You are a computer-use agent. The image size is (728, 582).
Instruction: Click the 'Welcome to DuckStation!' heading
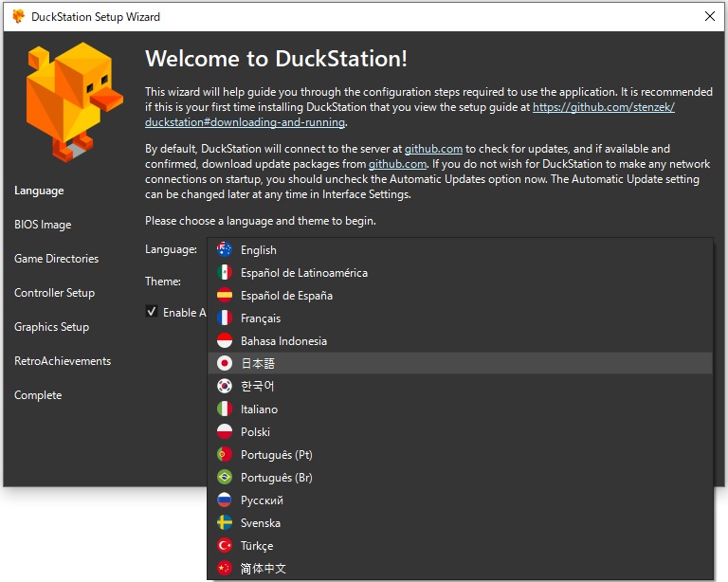point(276,59)
